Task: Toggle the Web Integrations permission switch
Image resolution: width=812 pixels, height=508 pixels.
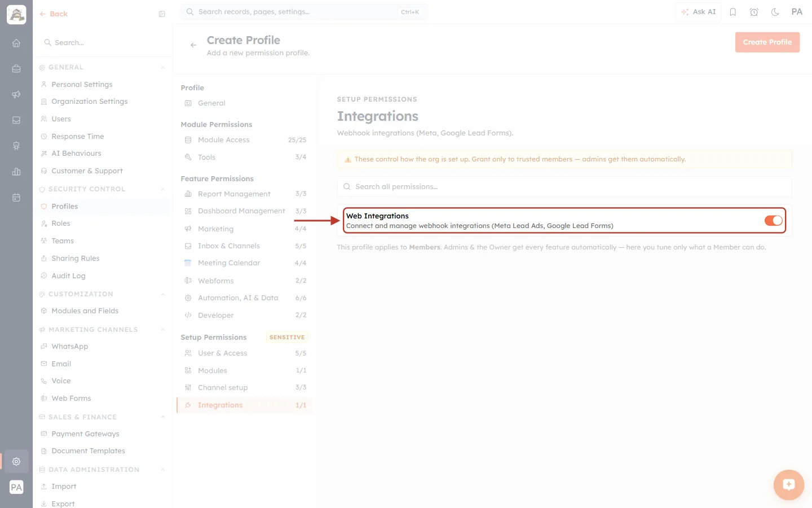Action: 773,220
